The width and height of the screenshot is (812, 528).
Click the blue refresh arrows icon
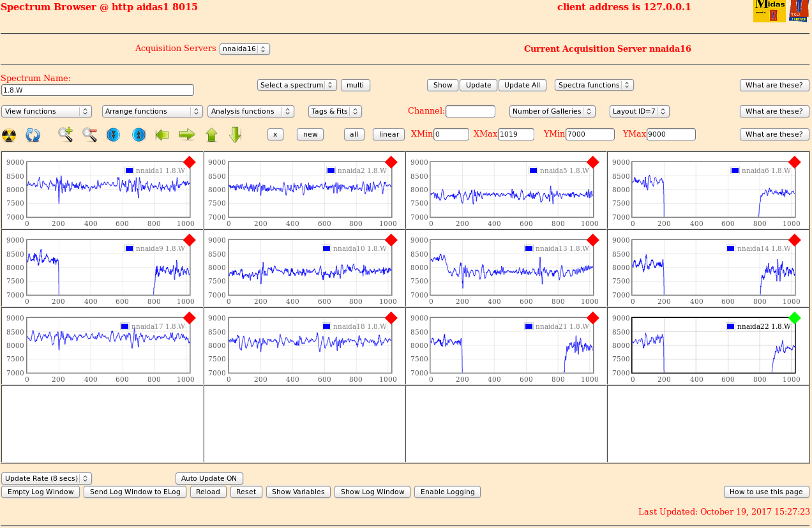click(x=33, y=135)
